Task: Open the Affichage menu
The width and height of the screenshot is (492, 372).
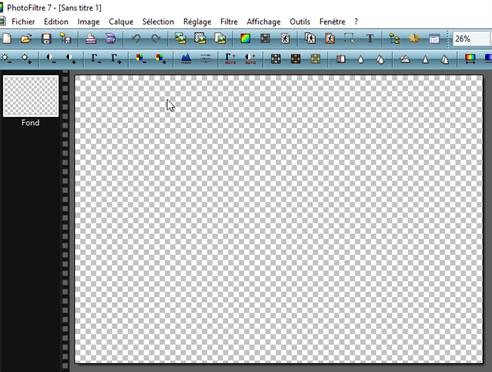Action: coord(263,22)
